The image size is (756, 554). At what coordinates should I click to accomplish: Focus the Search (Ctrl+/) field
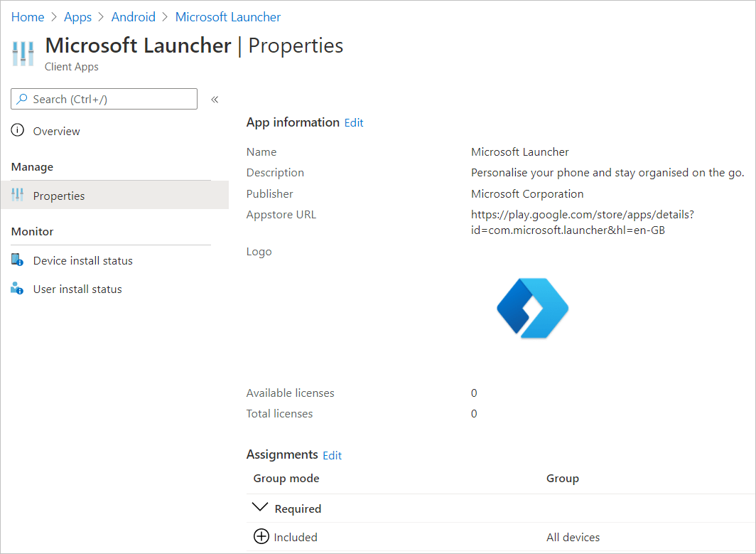click(x=104, y=99)
